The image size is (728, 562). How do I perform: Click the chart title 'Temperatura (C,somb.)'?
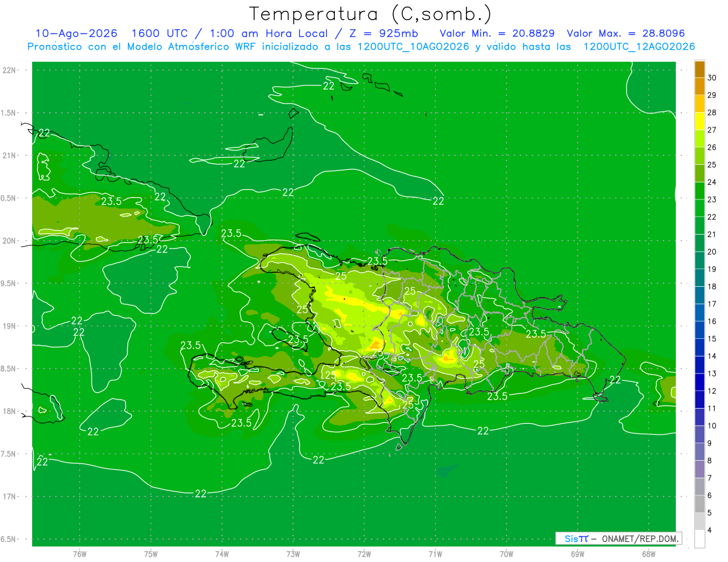click(x=371, y=14)
